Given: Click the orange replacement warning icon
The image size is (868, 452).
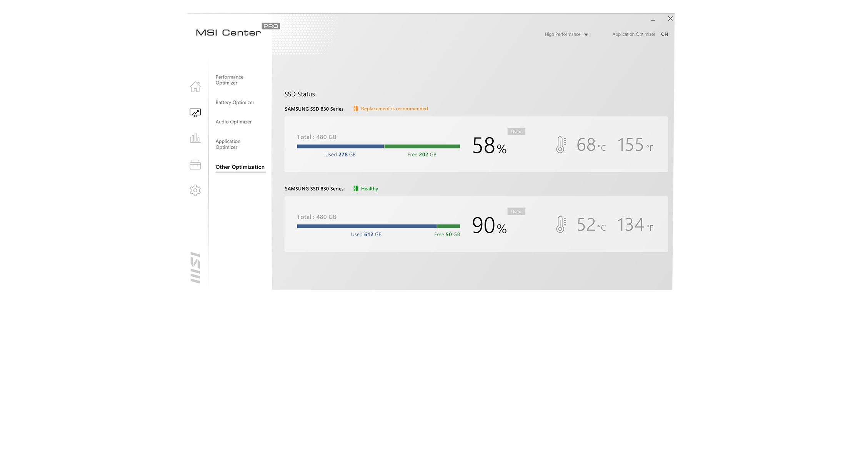Looking at the screenshot, I should [356, 109].
